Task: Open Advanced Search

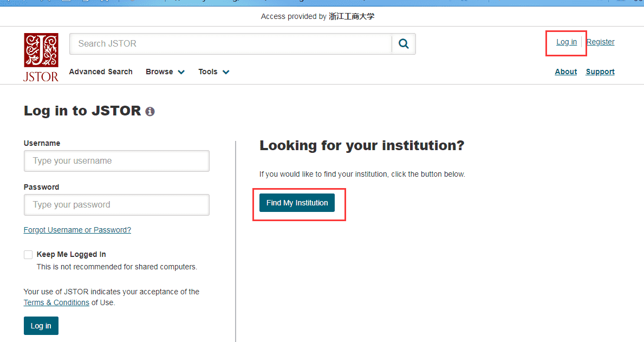Action: click(101, 72)
